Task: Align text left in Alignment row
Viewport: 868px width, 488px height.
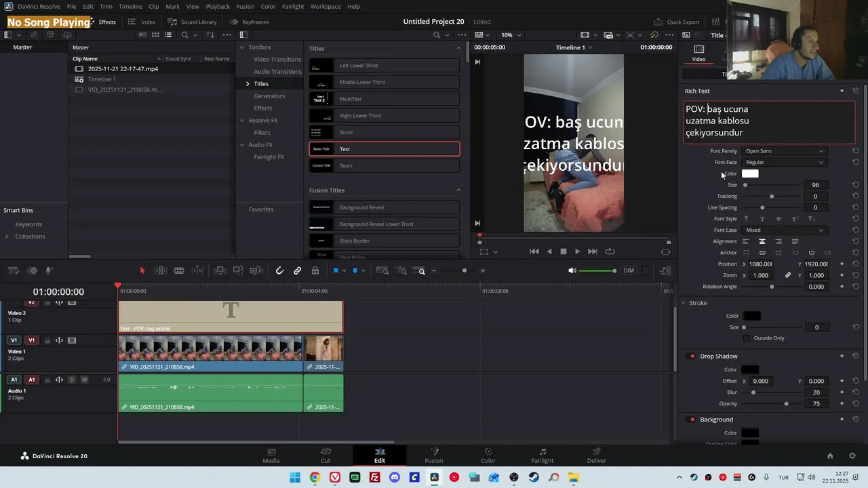Action: click(x=746, y=242)
